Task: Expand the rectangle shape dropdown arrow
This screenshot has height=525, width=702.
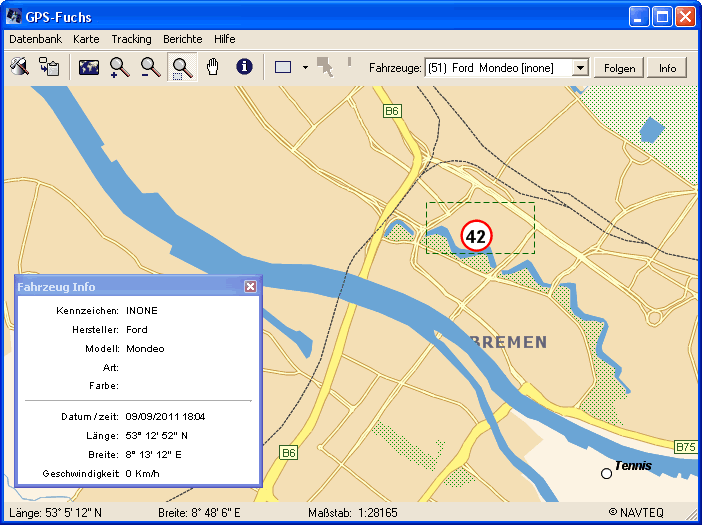Action: point(304,69)
